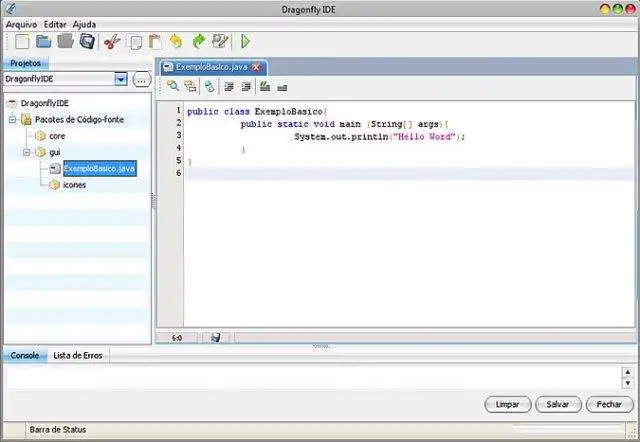Click the compile/edit pencil toolbar icon

[x=220, y=42]
